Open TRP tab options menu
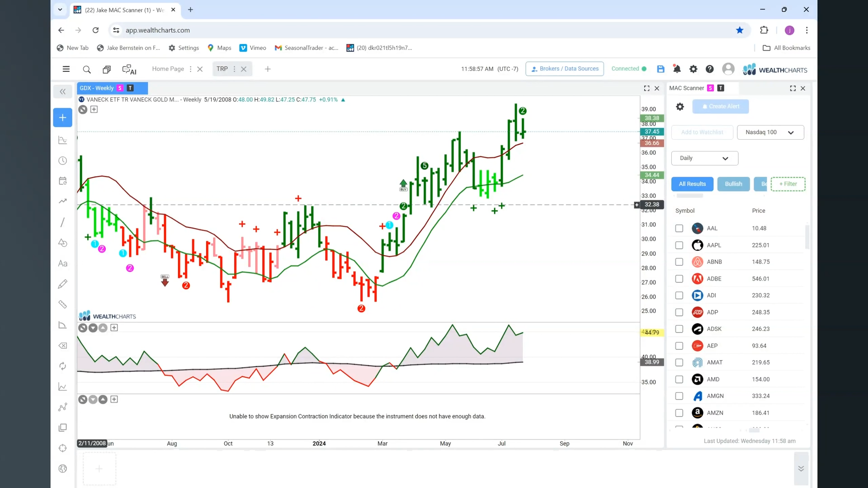The height and width of the screenshot is (488, 868). pos(234,69)
